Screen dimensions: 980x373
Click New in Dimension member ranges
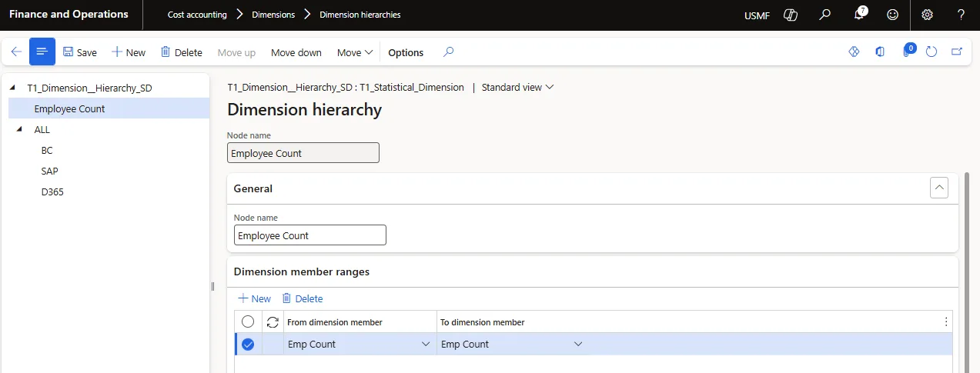pyautogui.click(x=254, y=298)
